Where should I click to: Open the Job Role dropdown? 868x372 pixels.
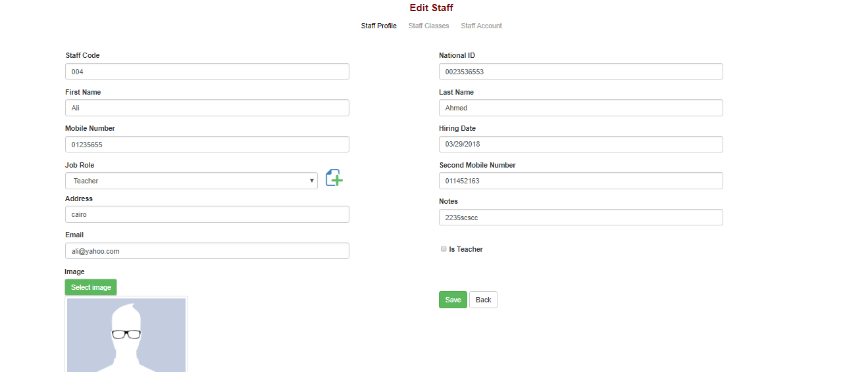coord(191,181)
